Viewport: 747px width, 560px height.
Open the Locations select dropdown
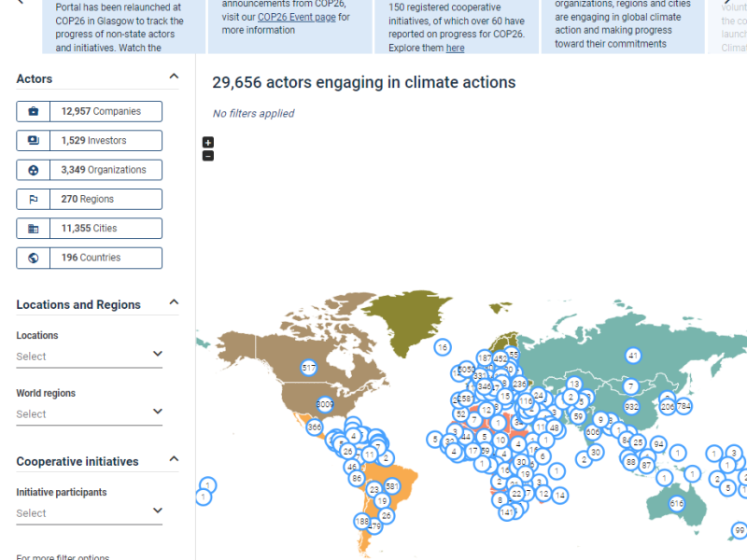pos(90,356)
